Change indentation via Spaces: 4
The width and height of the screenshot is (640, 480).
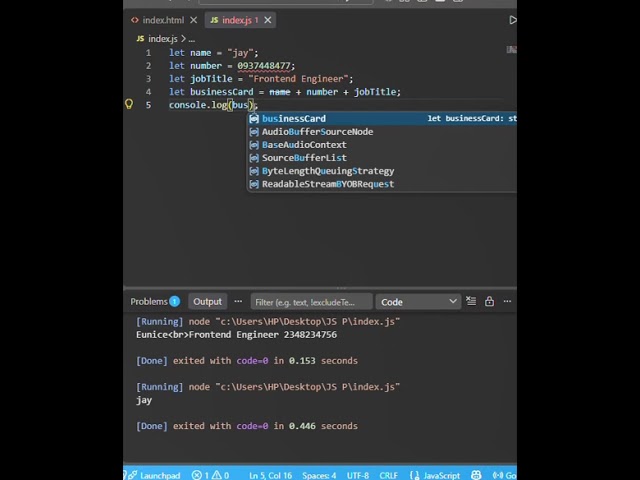point(319,475)
